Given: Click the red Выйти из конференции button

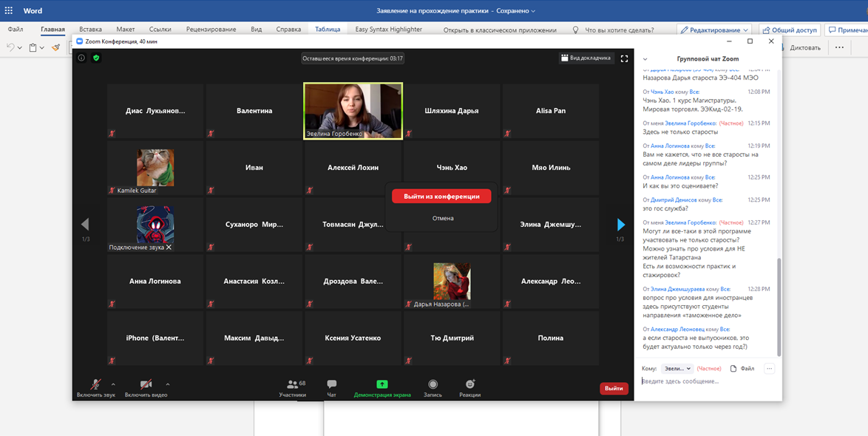Looking at the screenshot, I should pos(441,197).
